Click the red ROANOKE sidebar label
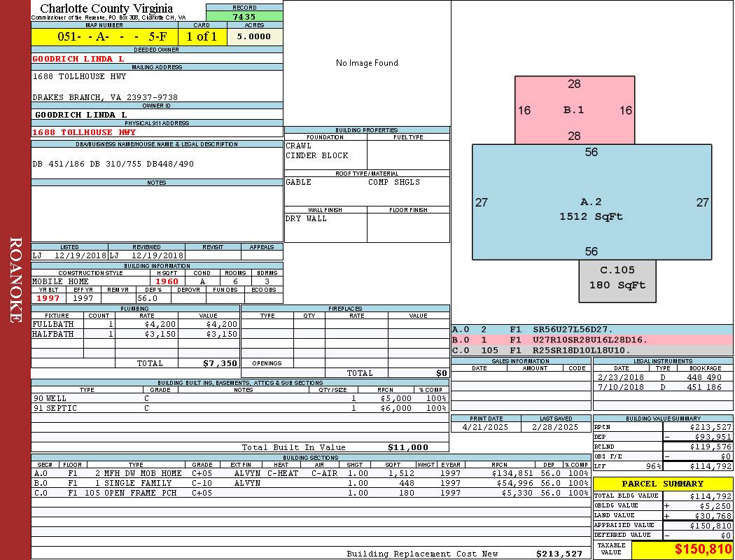 [15, 280]
